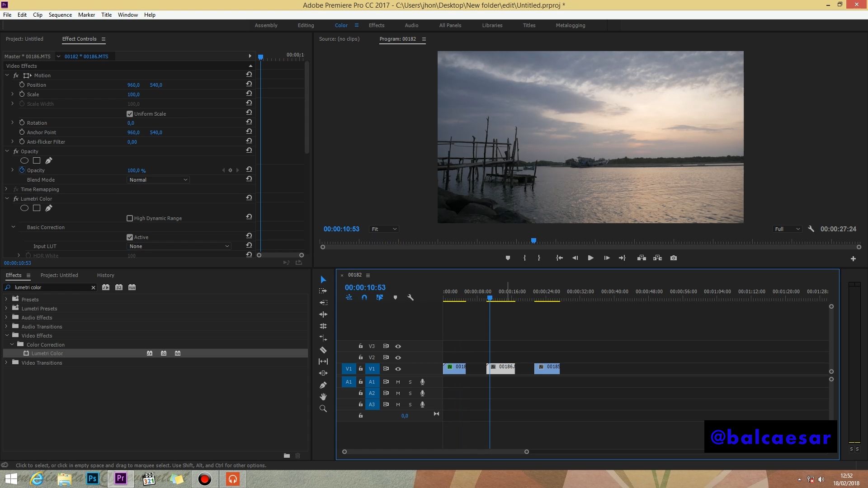Open the History panel tab
868x488 pixels.
point(105,275)
